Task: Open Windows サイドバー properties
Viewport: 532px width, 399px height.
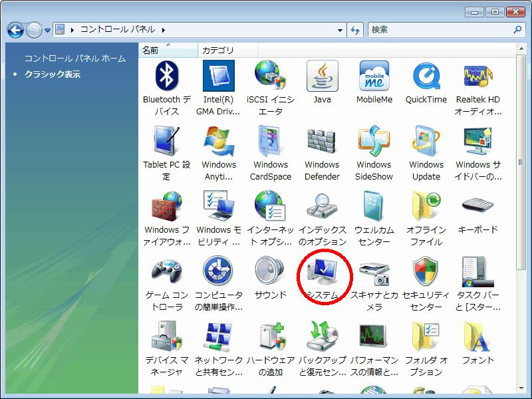Action: coord(478,154)
